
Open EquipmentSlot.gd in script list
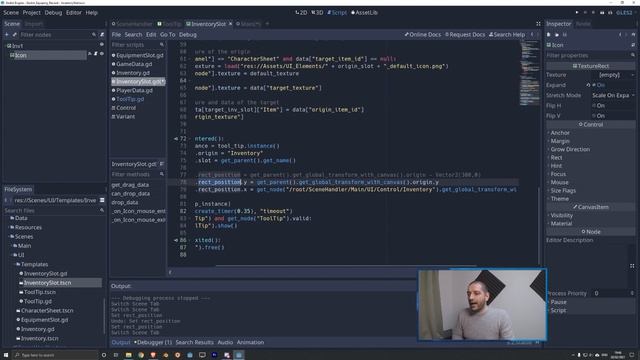138,55
